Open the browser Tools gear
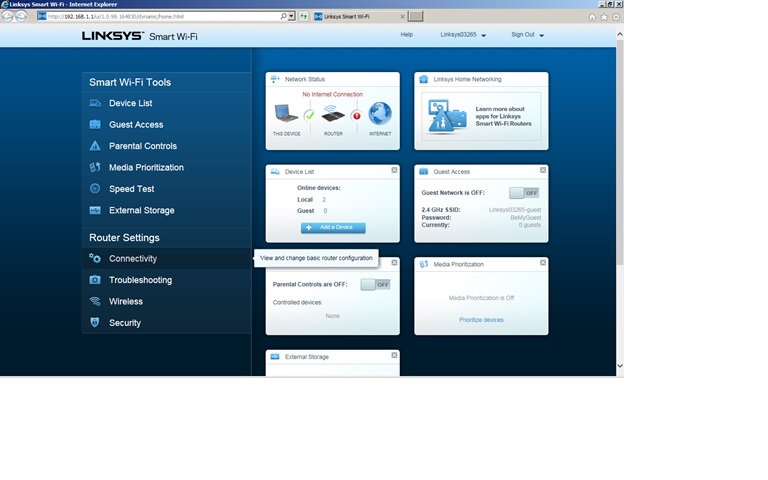 (x=616, y=17)
